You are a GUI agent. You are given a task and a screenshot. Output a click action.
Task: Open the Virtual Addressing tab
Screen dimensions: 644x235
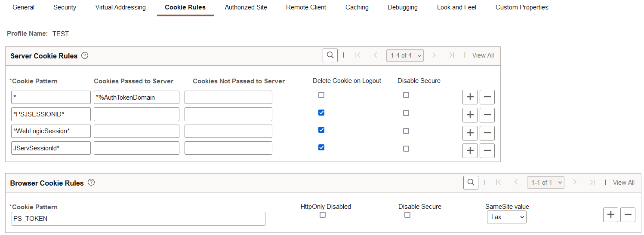click(x=120, y=7)
